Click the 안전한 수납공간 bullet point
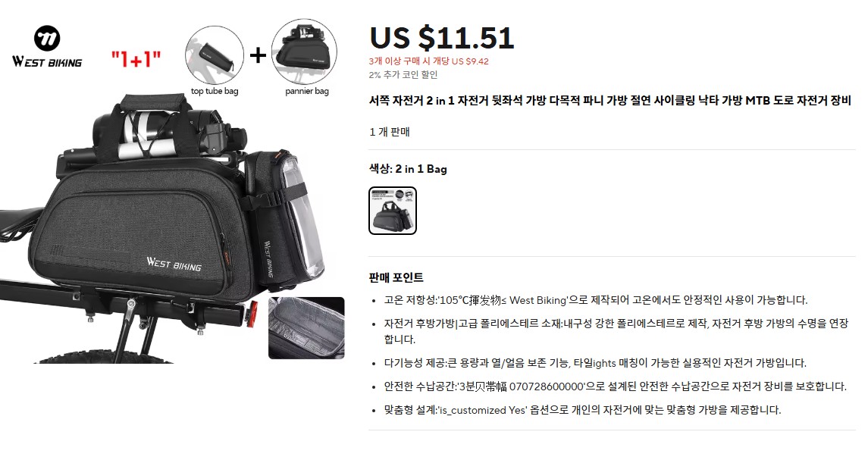The width and height of the screenshot is (868, 460). (x=615, y=386)
